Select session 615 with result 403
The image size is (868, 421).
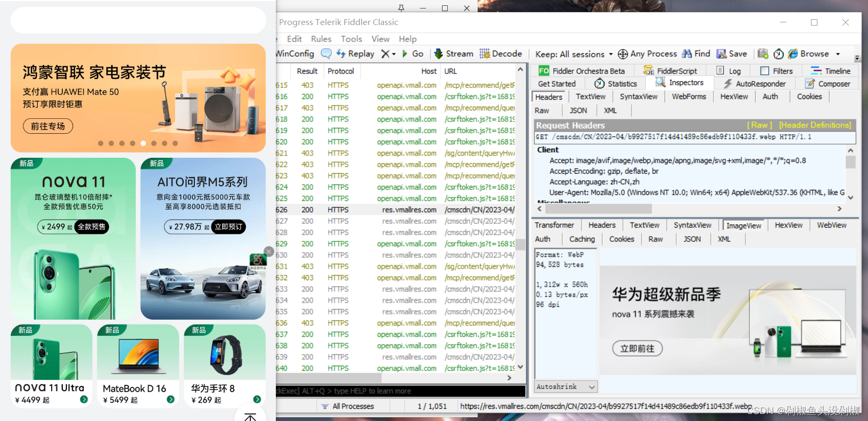coord(395,85)
